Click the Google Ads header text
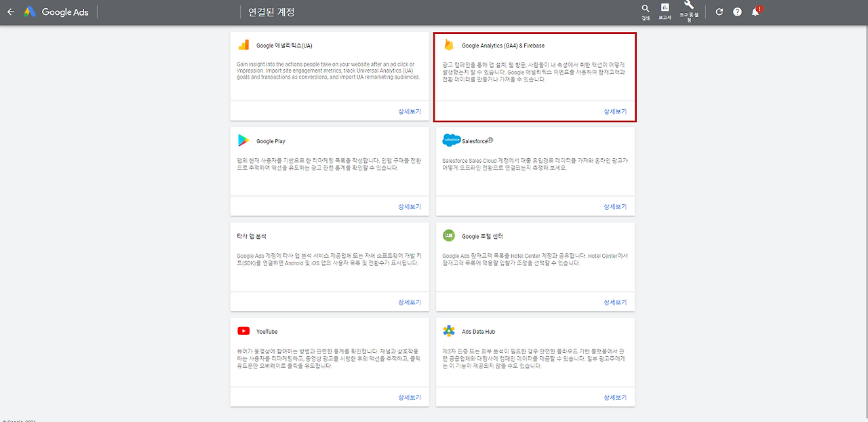The width and height of the screenshot is (868, 422). pyautogui.click(x=65, y=12)
